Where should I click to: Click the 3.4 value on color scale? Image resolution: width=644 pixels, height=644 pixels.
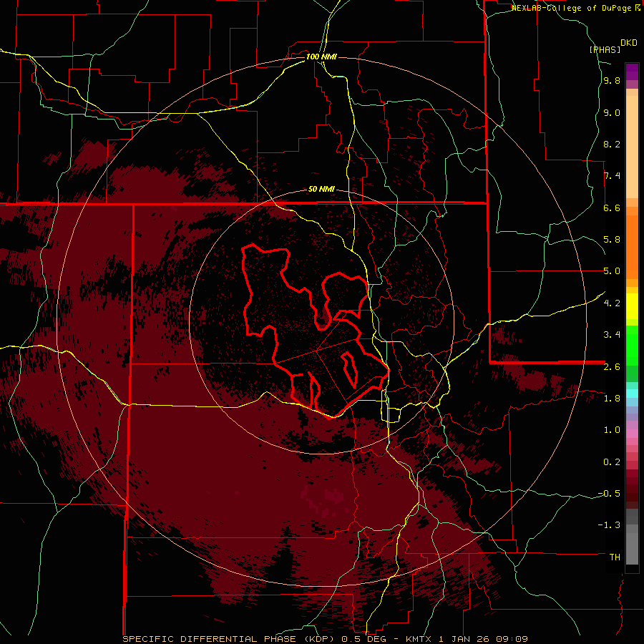click(x=612, y=335)
